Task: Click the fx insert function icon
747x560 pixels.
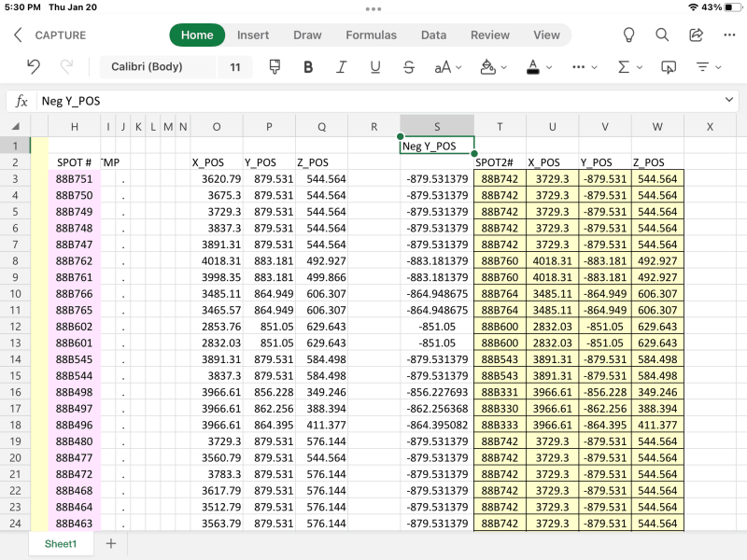Action: click(x=21, y=101)
